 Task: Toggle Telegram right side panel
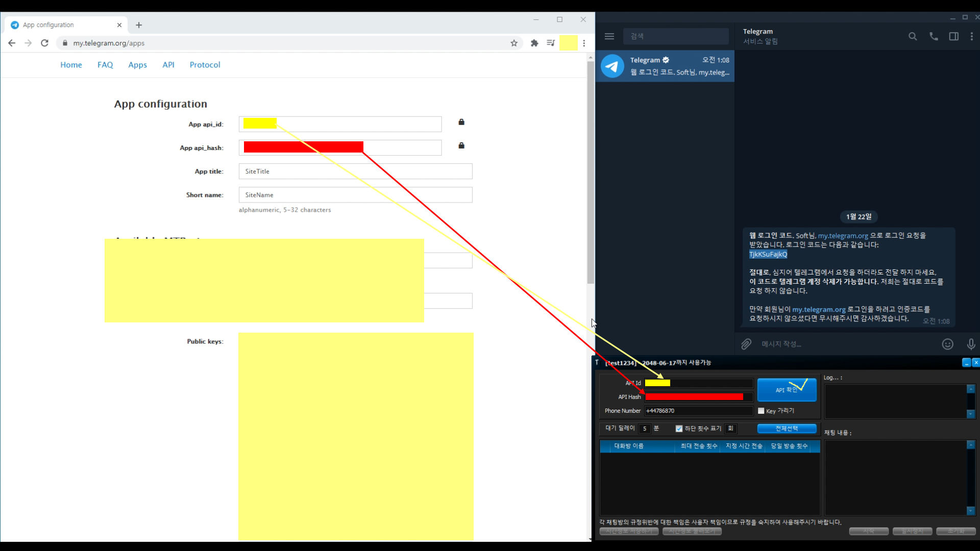click(x=953, y=36)
